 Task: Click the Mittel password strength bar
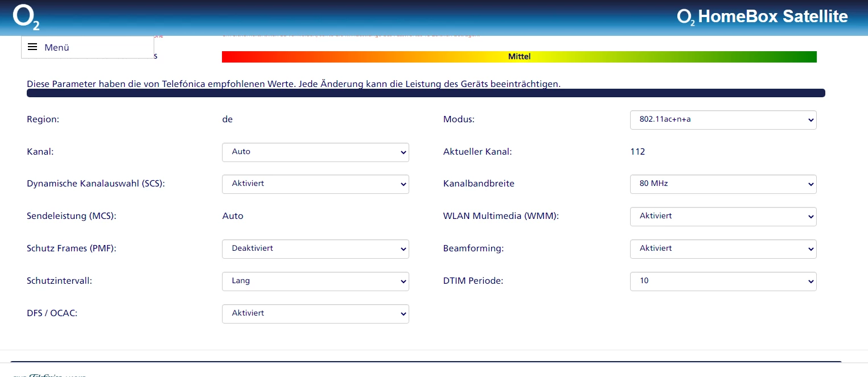pyautogui.click(x=519, y=57)
